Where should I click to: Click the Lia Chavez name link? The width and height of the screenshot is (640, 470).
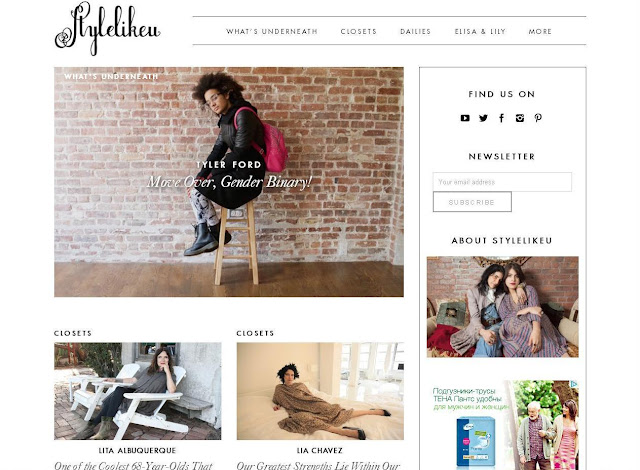click(x=320, y=450)
